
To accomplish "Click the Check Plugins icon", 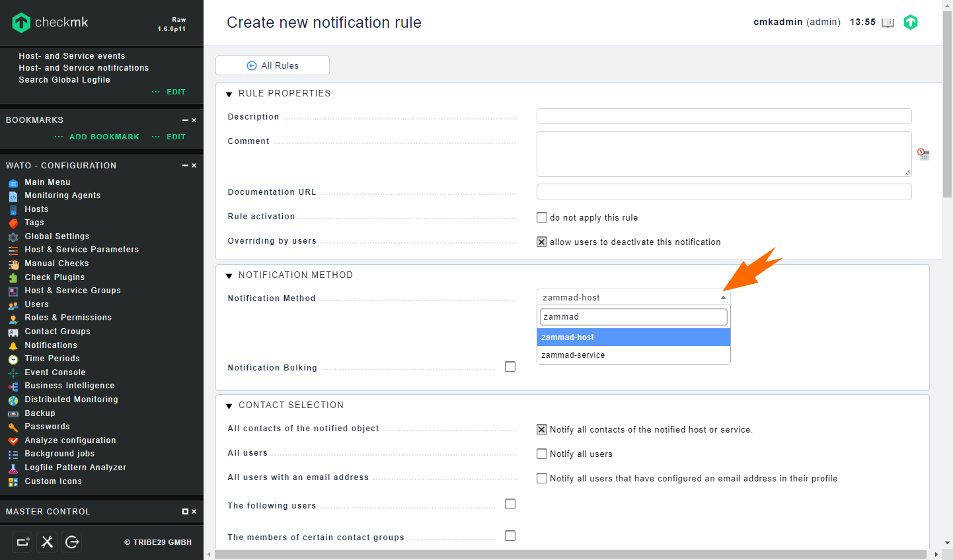I will pyautogui.click(x=13, y=278).
